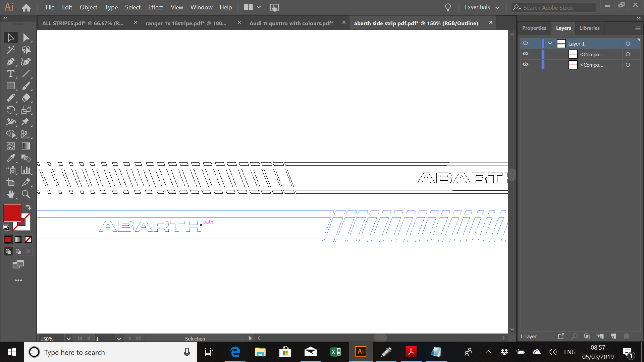Screen dimensions: 644x362
Task: Switch to the Properties panel tab
Action: click(534, 28)
